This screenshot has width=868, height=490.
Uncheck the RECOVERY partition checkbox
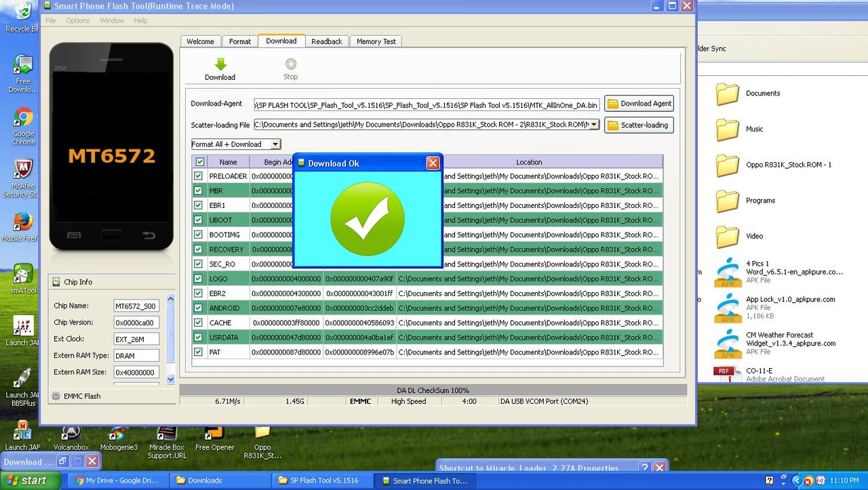coord(198,249)
